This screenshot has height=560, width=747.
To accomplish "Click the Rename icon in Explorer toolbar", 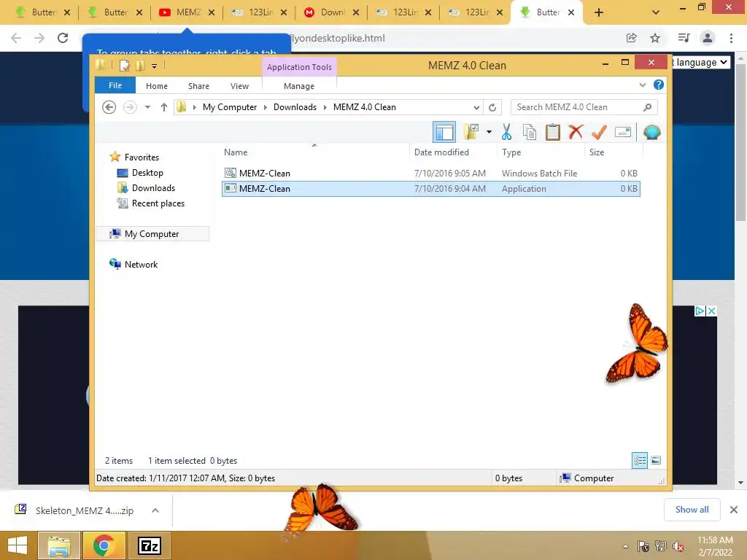I will pyautogui.click(x=623, y=132).
